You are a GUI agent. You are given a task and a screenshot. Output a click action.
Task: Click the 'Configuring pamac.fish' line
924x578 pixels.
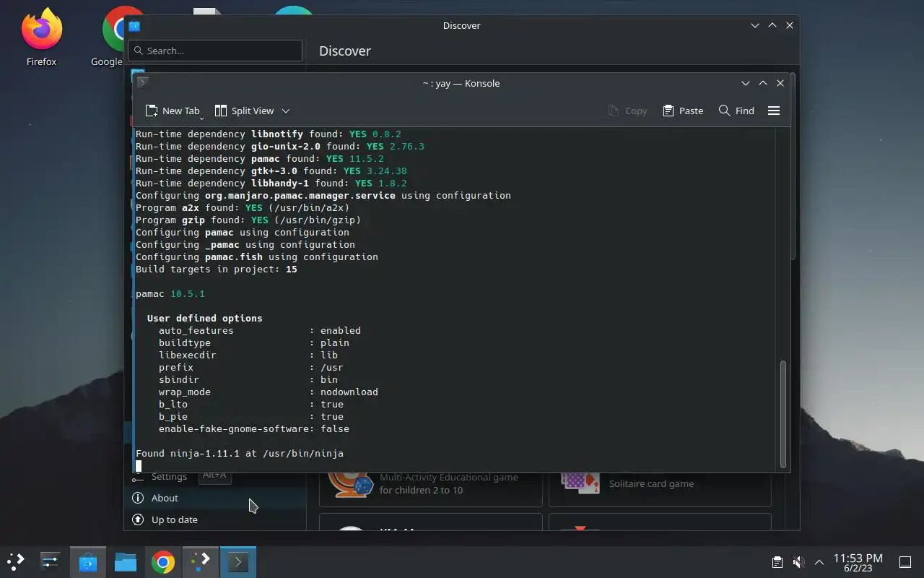coord(257,257)
